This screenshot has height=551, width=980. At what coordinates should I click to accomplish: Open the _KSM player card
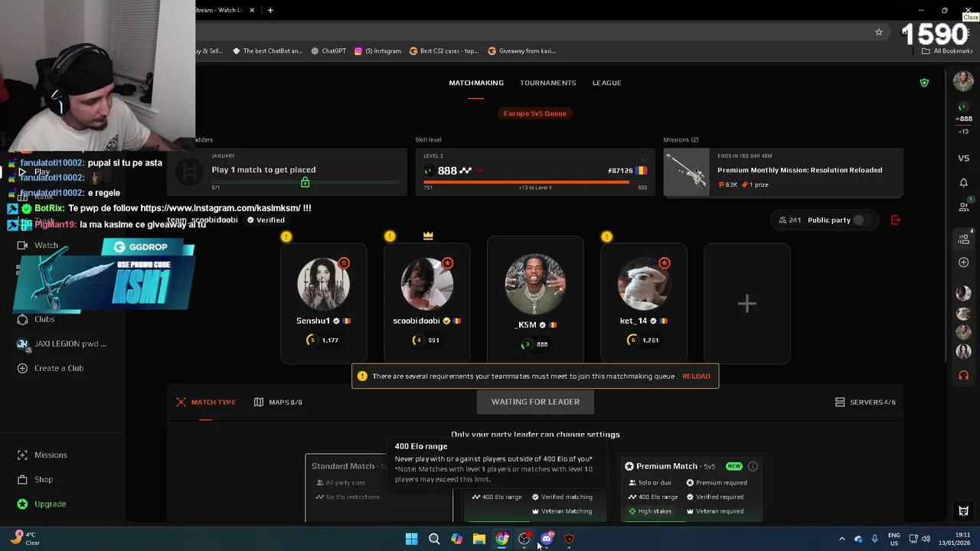pyautogui.click(x=535, y=300)
